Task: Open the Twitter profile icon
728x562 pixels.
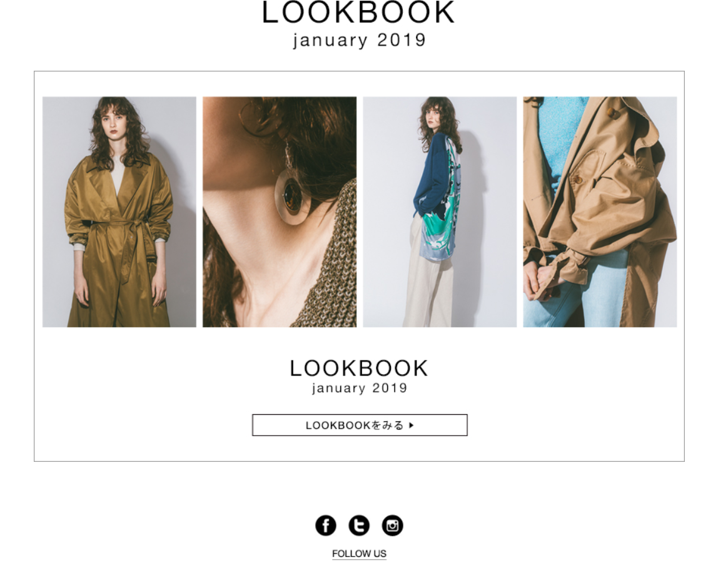Action: (x=359, y=525)
